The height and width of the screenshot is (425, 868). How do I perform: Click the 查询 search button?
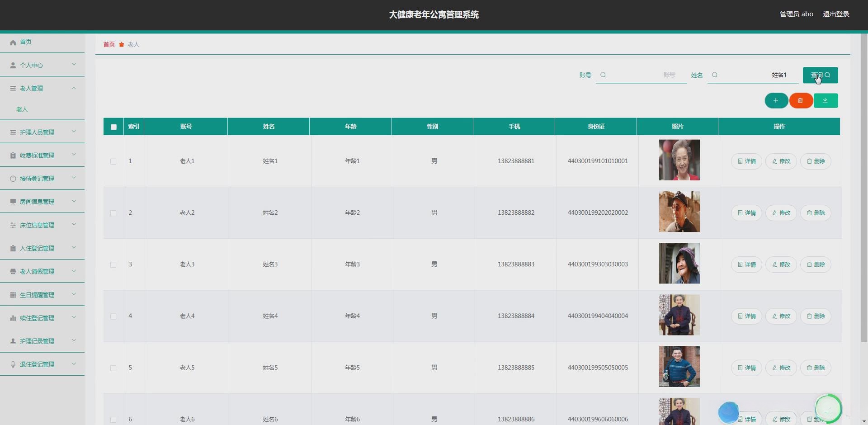[820, 75]
